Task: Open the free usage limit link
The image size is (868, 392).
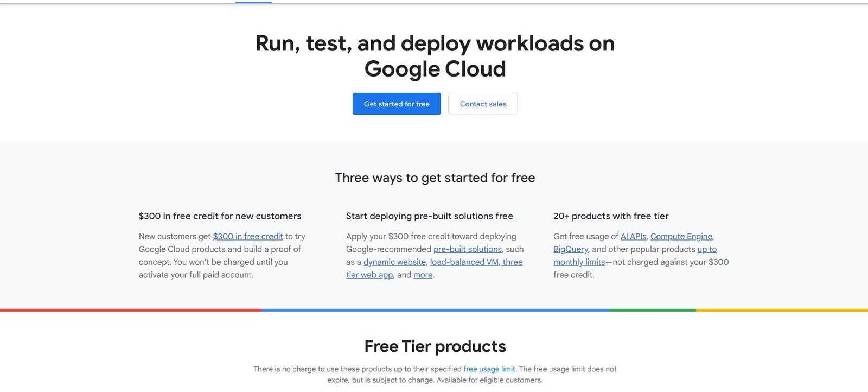Action: [x=489, y=369]
